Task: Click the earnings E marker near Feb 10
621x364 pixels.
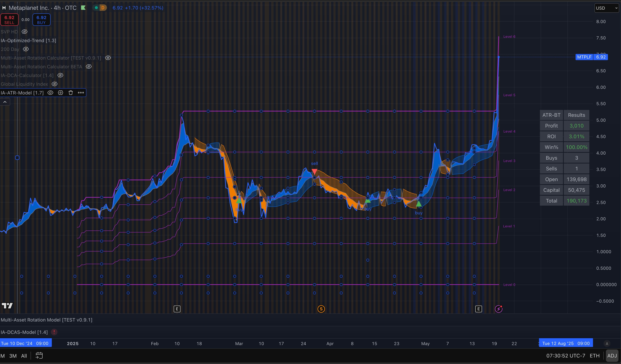Action: tap(177, 309)
